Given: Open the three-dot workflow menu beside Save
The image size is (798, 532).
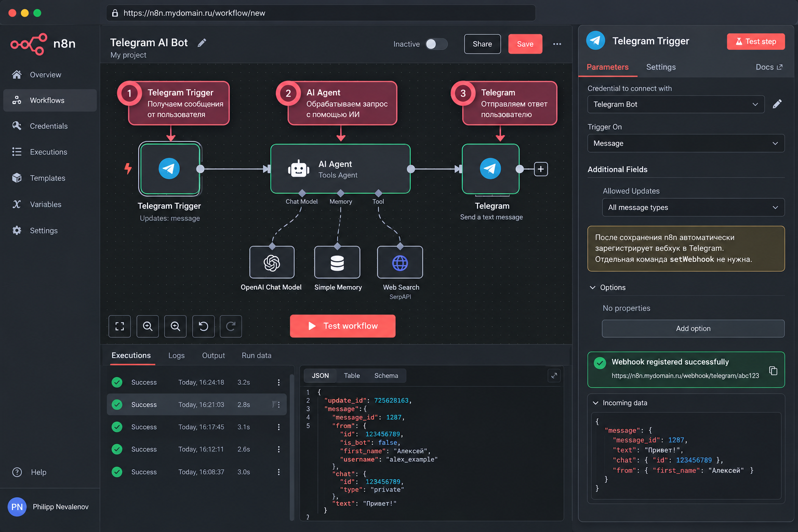Looking at the screenshot, I should [x=557, y=44].
